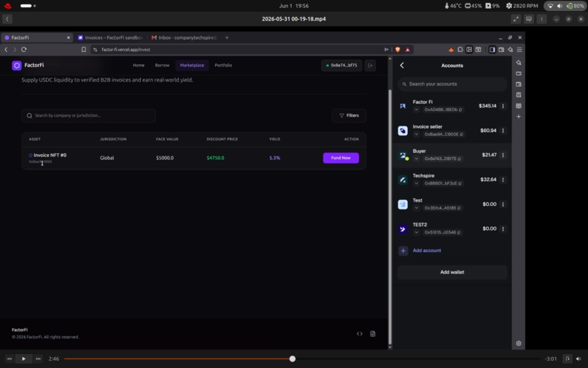Screen dimensions: 588x368
Task: Toggle the browser sidebar panel icon
Action: [x=492, y=50]
